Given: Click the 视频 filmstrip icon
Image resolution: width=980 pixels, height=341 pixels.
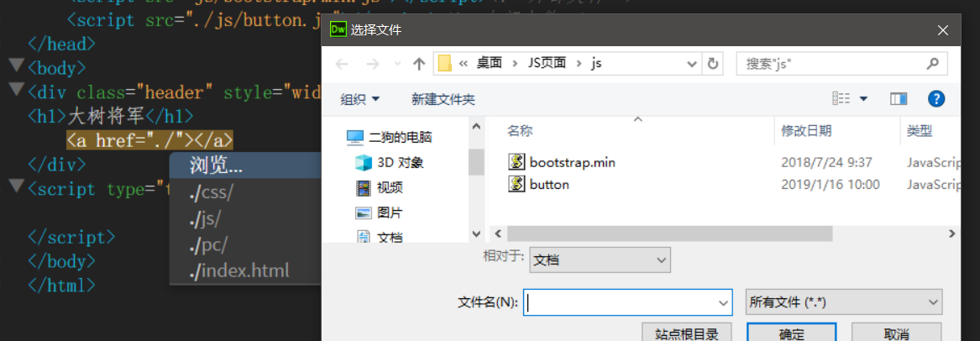Looking at the screenshot, I should coord(363,187).
